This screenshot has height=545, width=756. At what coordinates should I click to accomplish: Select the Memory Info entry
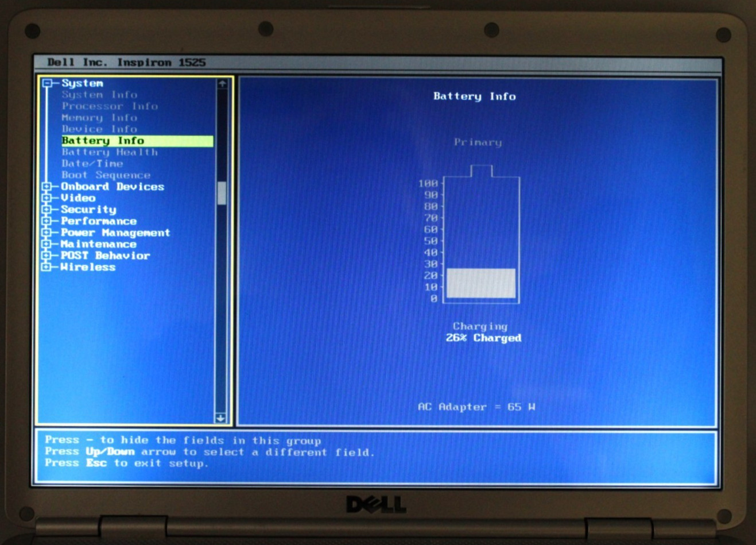[x=99, y=118]
